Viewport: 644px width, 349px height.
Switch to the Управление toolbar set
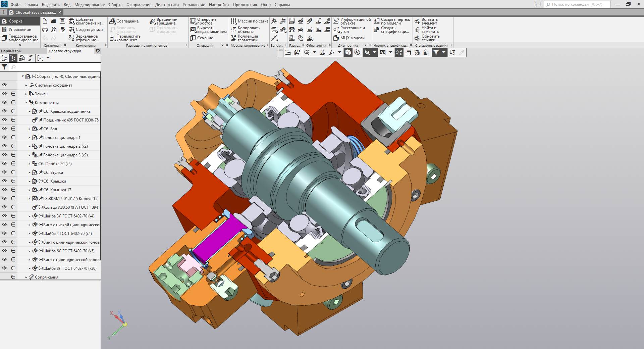pyautogui.click(x=19, y=30)
